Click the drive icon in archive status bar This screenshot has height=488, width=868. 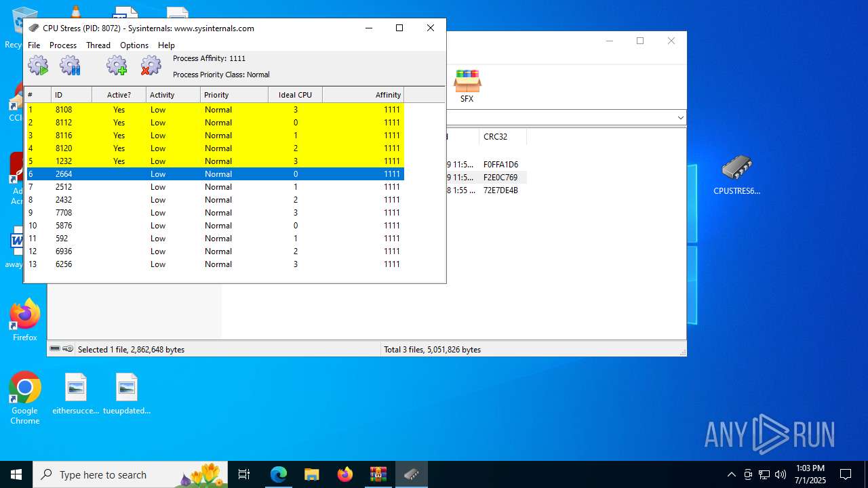55,348
